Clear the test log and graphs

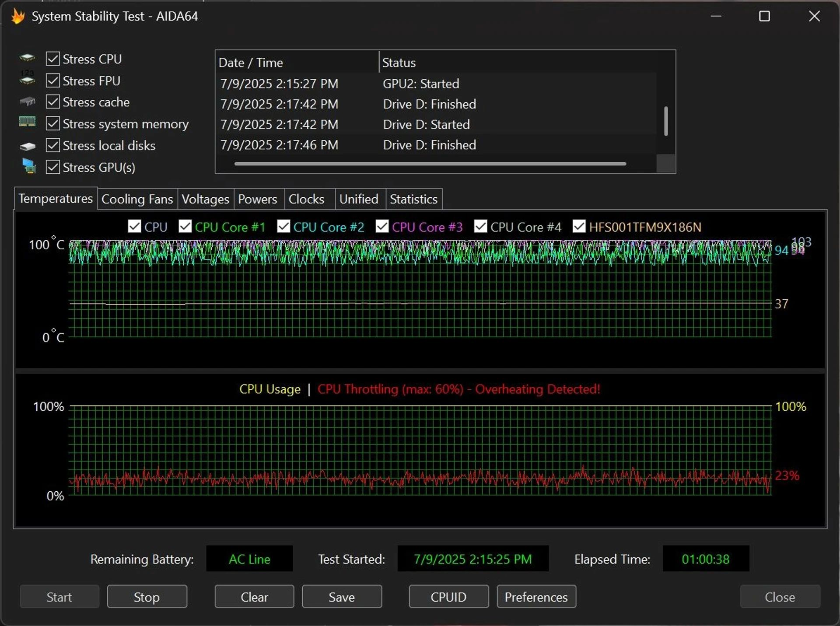click(x=254, y=597)
